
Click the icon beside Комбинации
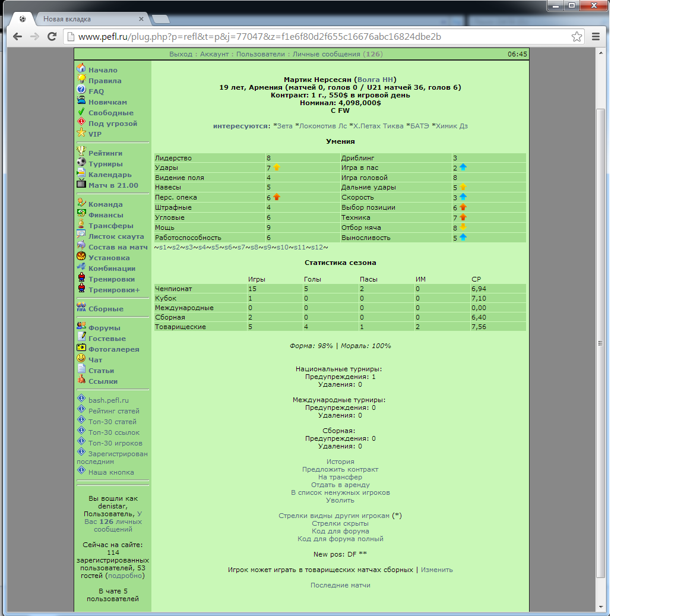(81, 267)
